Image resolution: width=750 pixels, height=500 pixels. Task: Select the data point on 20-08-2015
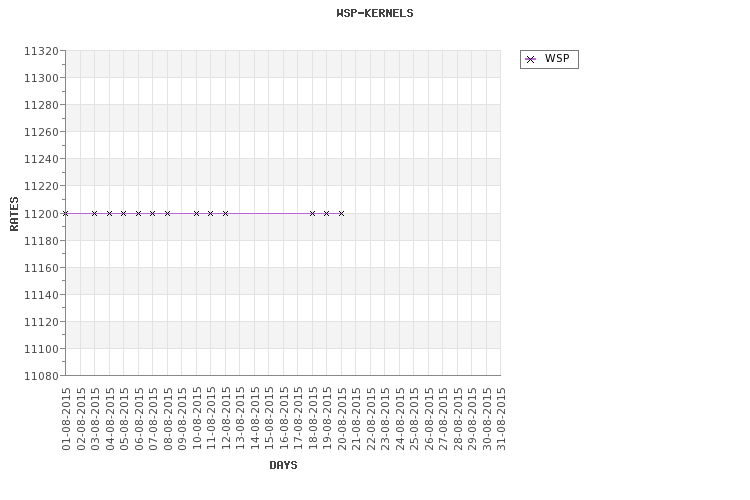[x=342, y=213]
